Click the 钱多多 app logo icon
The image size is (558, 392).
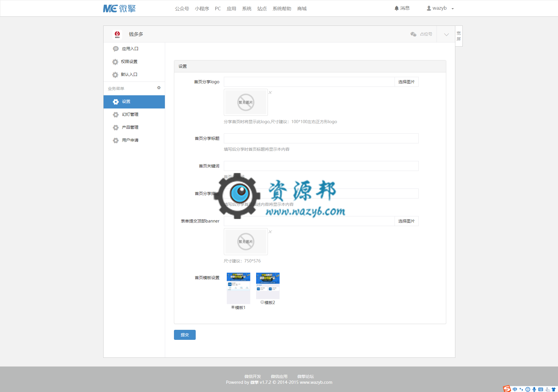point(117,34)
